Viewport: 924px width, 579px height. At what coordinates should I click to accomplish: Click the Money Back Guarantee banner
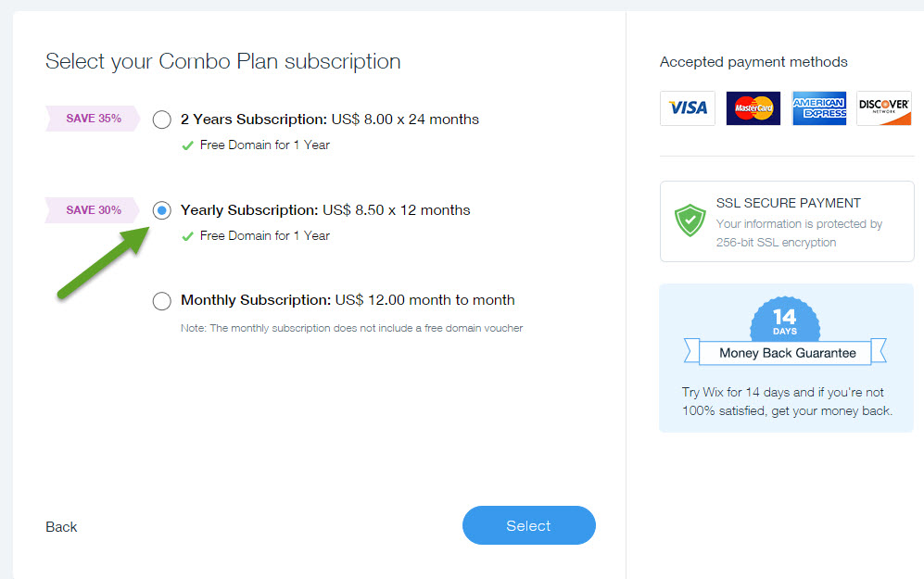point(786,353)
